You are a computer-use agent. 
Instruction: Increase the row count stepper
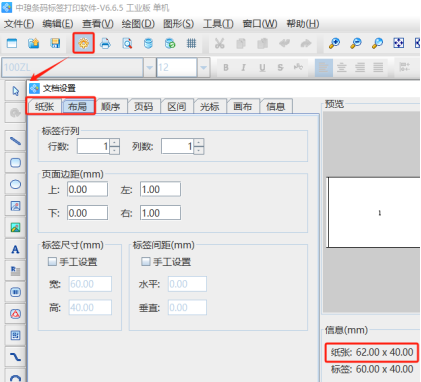point(114,143)
